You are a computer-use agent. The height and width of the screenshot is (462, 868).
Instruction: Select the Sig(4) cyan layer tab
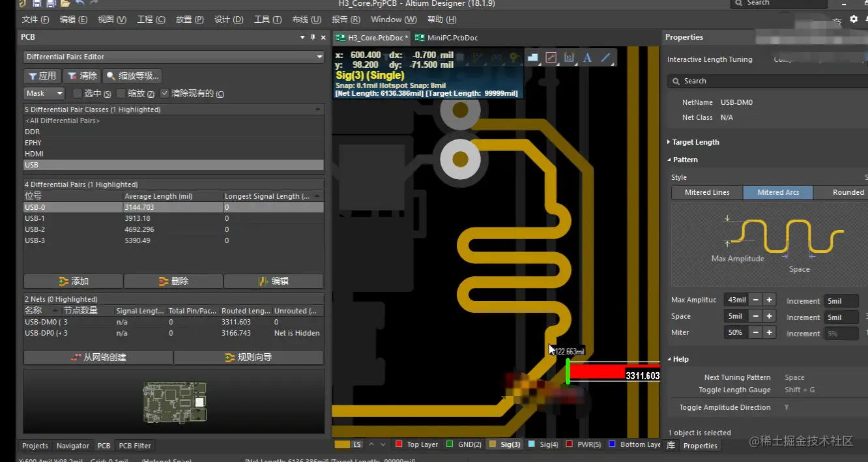(543, 444)
